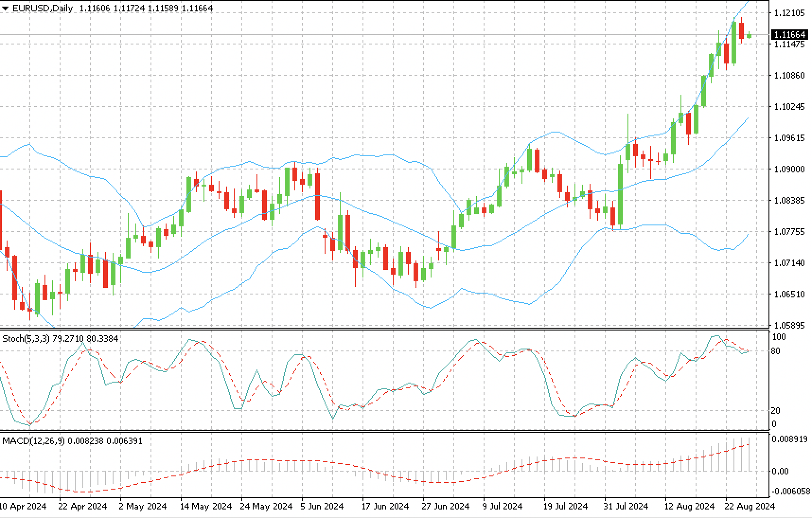Click the stochastic 100 level label

pos(778,337)
